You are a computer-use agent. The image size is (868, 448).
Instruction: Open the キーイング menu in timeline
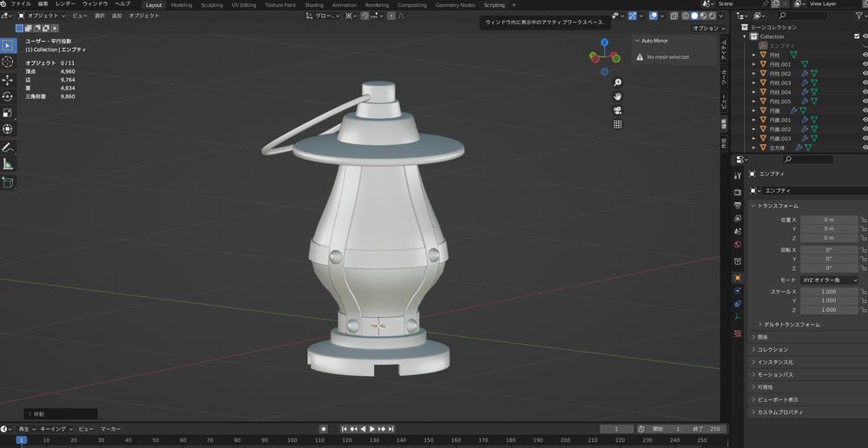tap(56, 429)
